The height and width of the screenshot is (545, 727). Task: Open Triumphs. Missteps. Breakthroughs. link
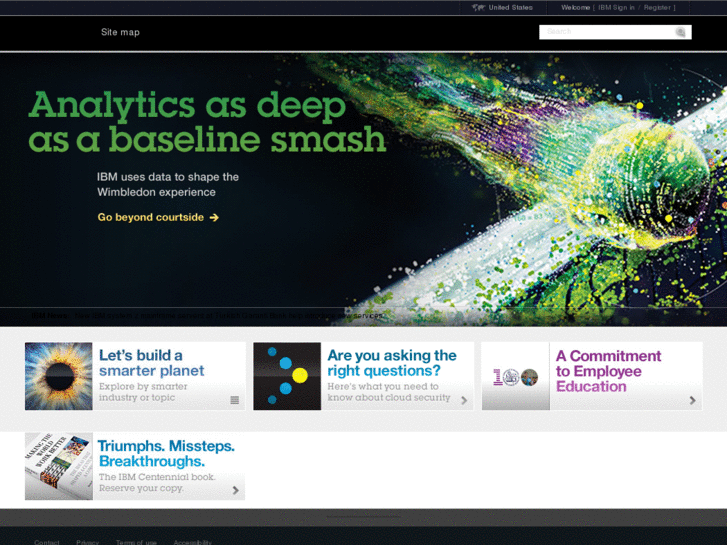[x=166, y=453]
